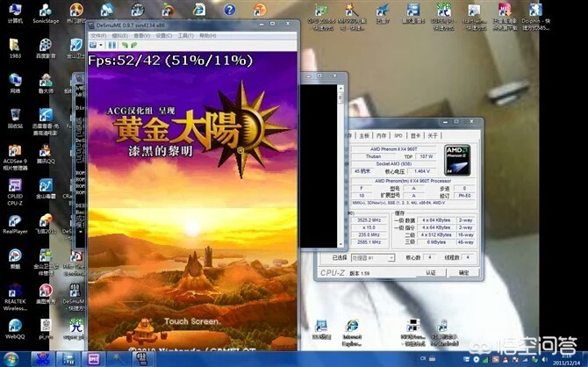
Task: Click the DeSmuME icon in the taskbar
Action: point(144,359)
